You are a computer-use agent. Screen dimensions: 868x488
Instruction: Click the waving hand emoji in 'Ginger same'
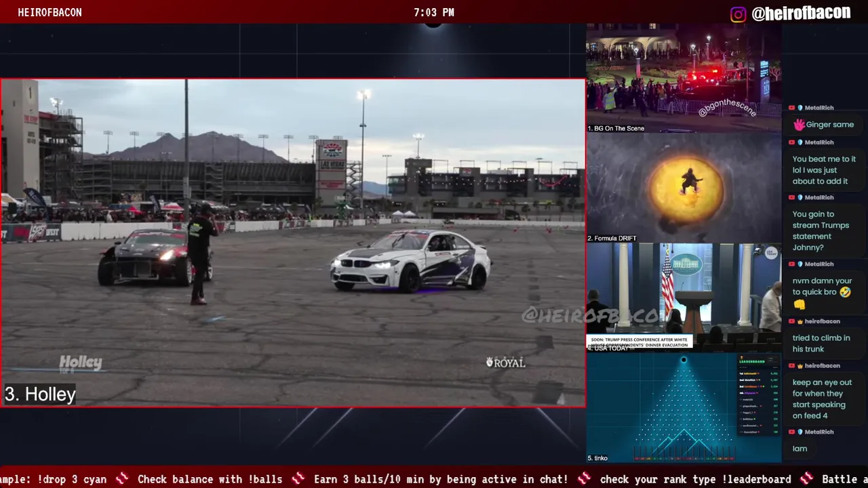(x=799, y=125)
